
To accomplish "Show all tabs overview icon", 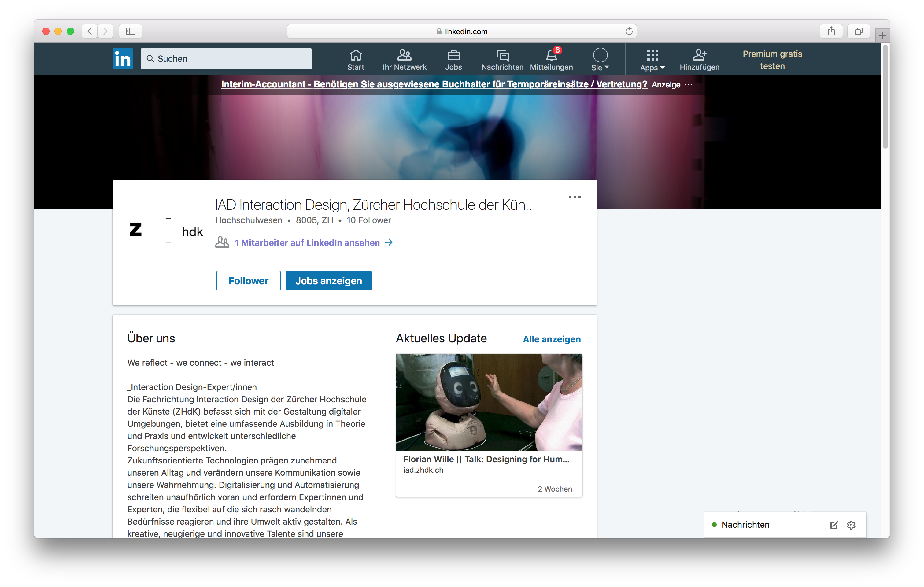I will tap(858, 31).
